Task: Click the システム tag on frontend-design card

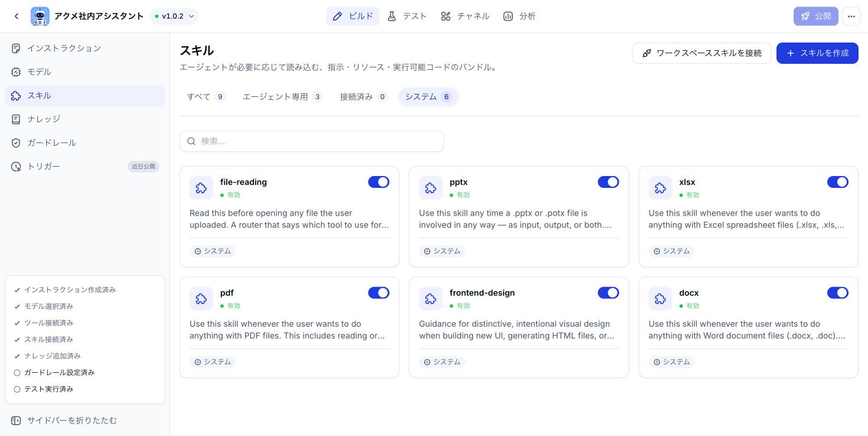Action: (442, 362)
